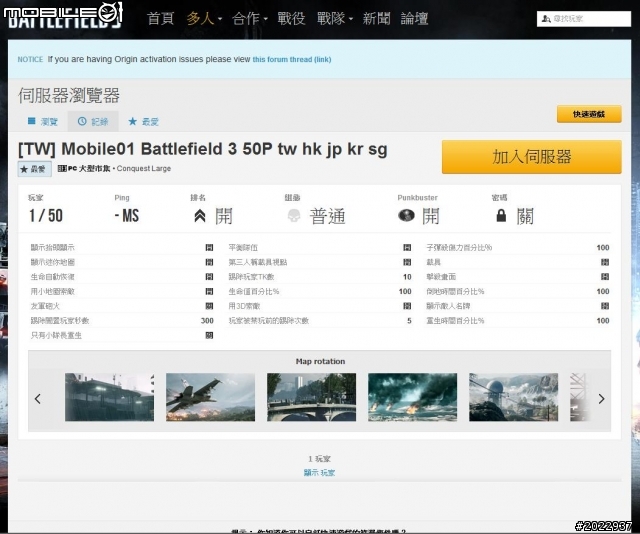Select the padlock password icon
Image resolution: width=640 pixels, height=534 pixels.
click(501, 215)
